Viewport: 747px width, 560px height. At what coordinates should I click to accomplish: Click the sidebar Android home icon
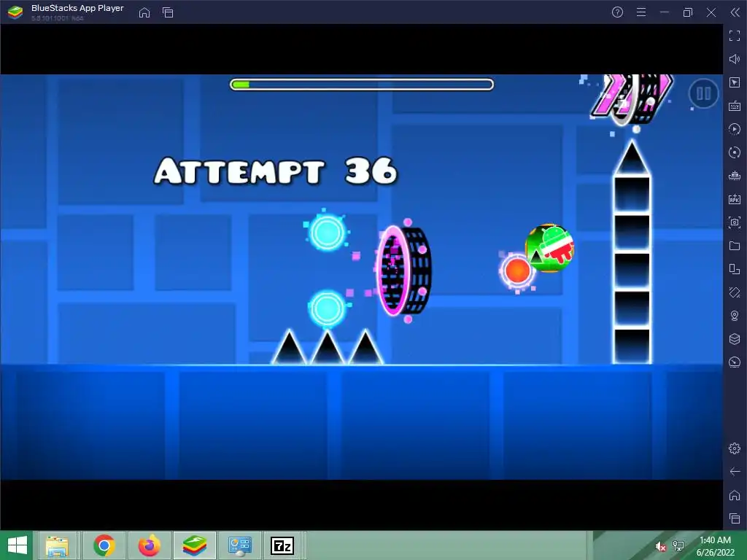coord(735,495)
